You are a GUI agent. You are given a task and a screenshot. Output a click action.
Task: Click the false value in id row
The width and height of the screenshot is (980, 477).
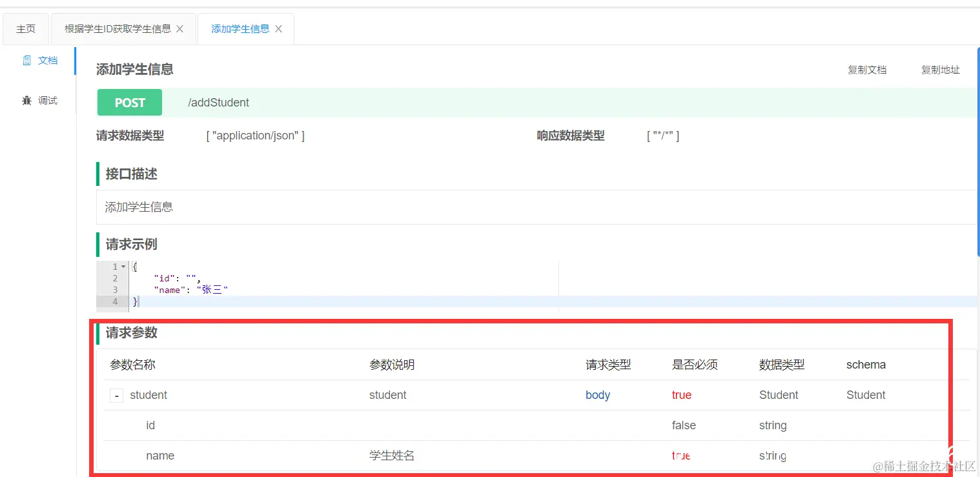coord(684,425)
